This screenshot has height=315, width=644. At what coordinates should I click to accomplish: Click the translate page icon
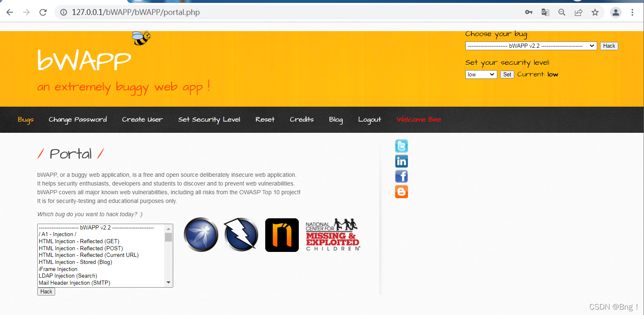545,12
